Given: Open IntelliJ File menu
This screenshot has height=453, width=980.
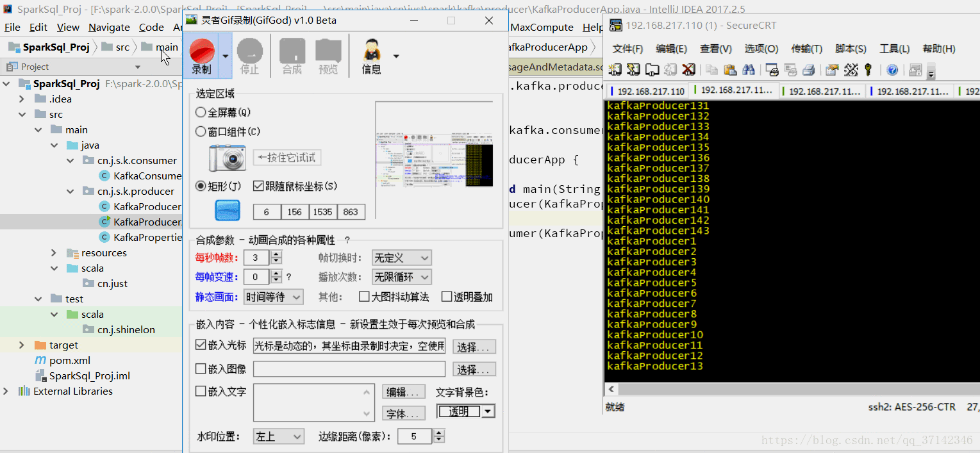Looking at the screenshot, I should pos(12,28).
